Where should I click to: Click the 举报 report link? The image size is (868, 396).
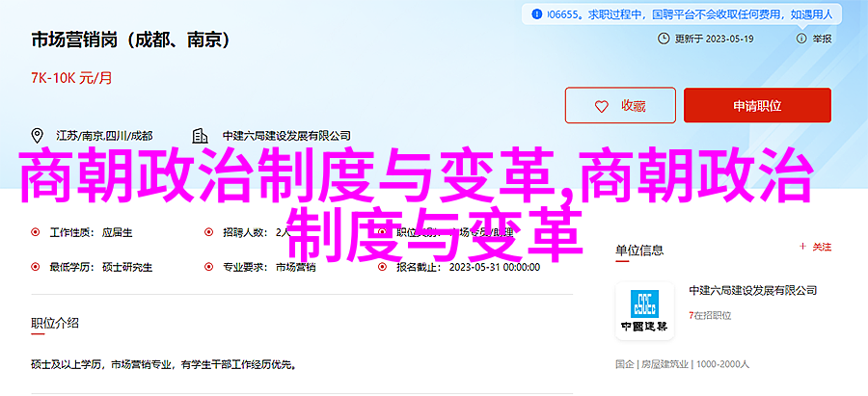tap(822, 39)
